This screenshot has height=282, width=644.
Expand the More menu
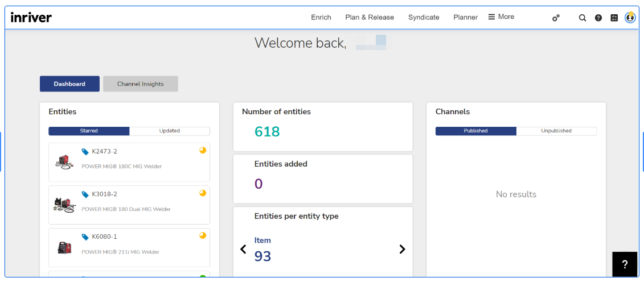click(501, 17)
